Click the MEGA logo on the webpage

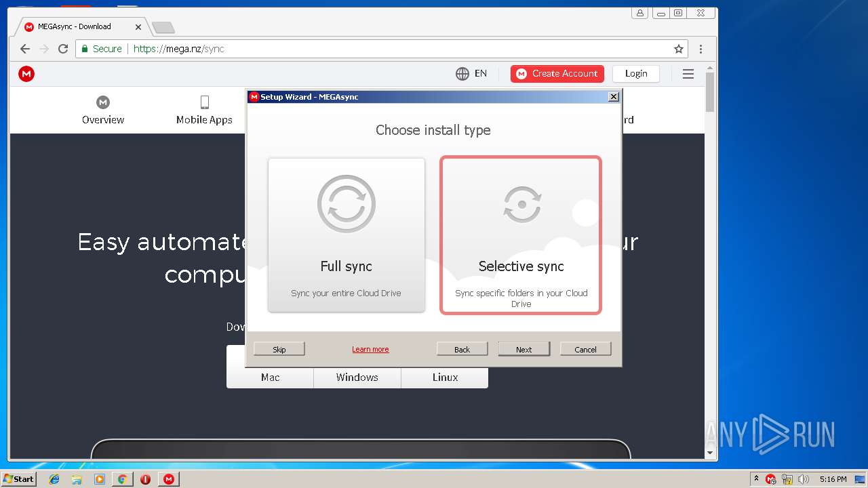pyautogui.click(x=26, y=74)
